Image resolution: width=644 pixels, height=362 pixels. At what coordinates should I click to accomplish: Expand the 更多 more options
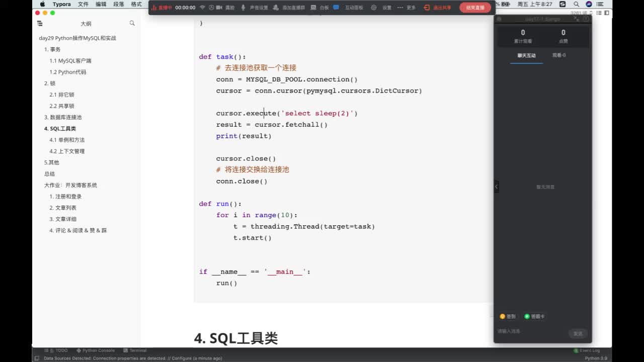pos(407,8)
